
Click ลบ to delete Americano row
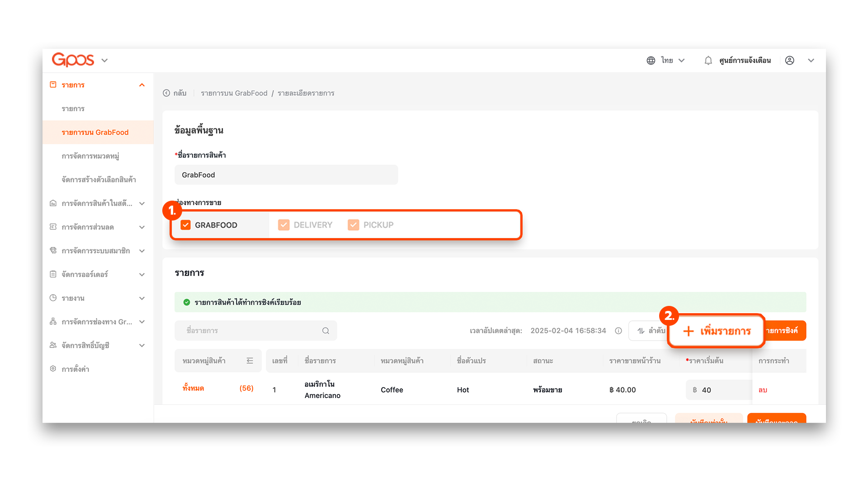763,390
